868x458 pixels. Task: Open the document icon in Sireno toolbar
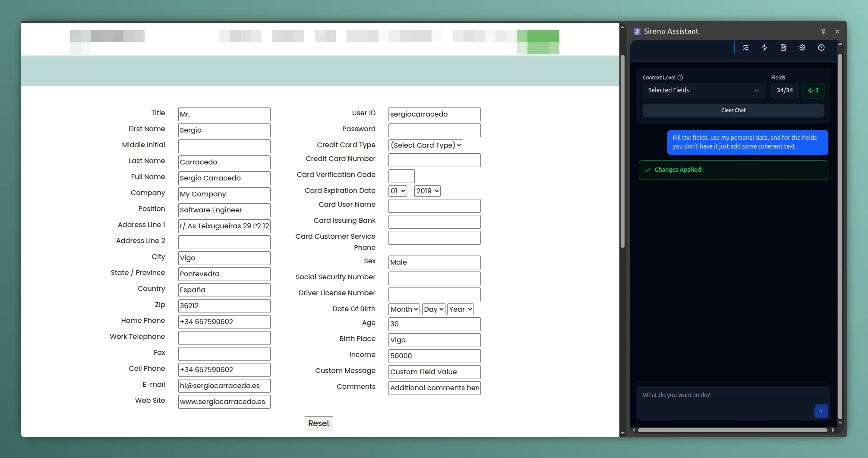(x=783, y=48)
